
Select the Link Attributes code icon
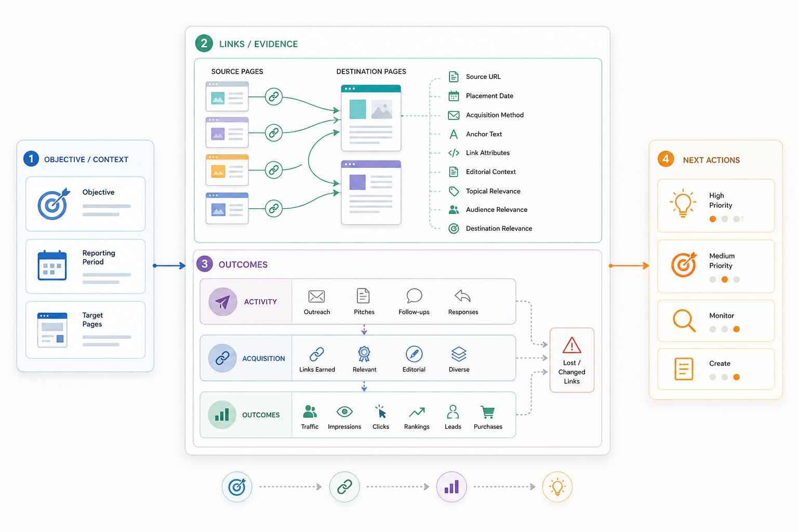[454, 153]
